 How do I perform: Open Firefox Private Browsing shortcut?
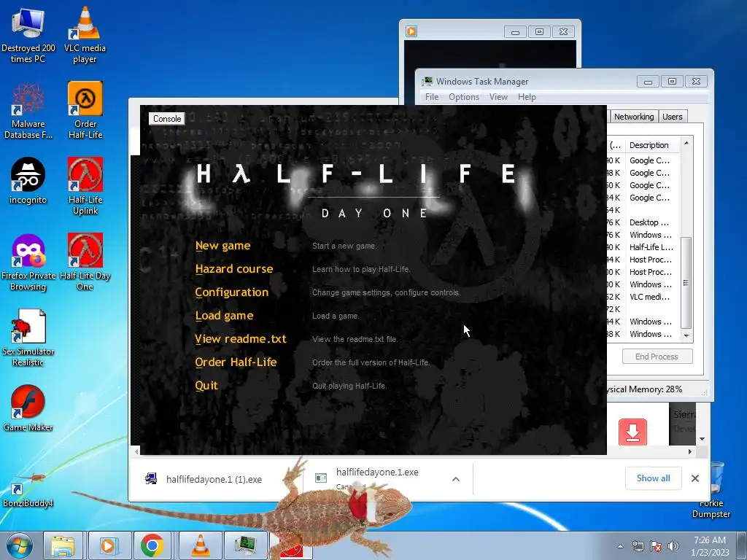[28, 262]
